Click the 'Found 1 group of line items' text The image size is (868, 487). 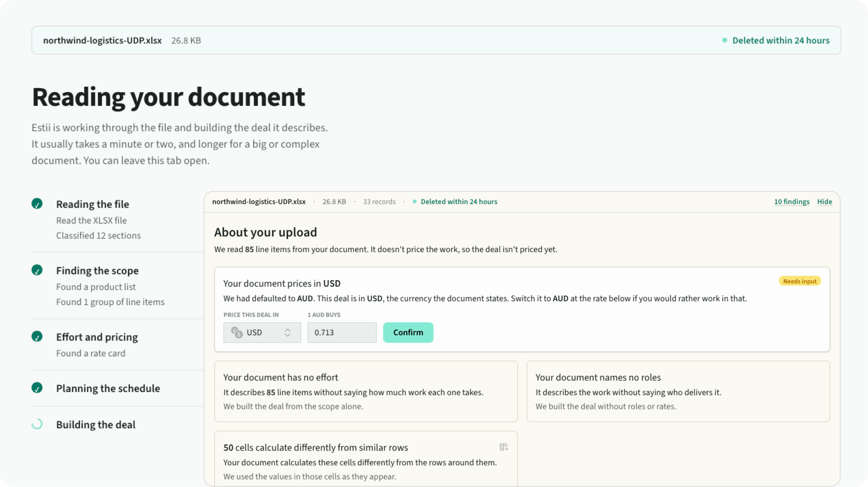(x=110, y=302)
